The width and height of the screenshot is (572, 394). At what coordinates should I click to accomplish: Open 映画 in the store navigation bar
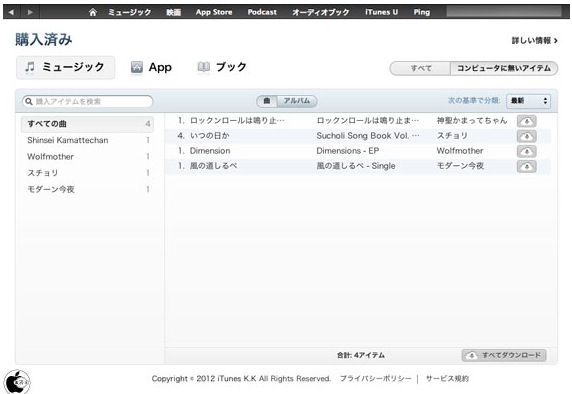click(174, 12)
